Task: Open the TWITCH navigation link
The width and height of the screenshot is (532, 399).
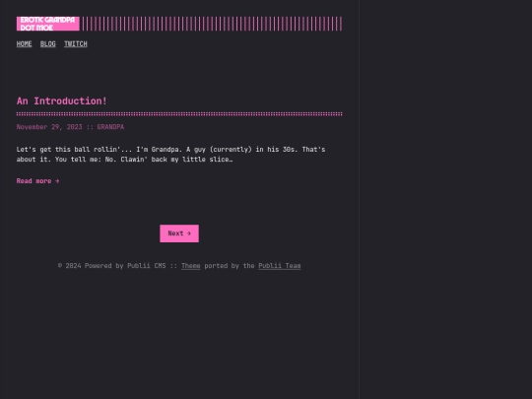Action: click(x=76, y=44)
